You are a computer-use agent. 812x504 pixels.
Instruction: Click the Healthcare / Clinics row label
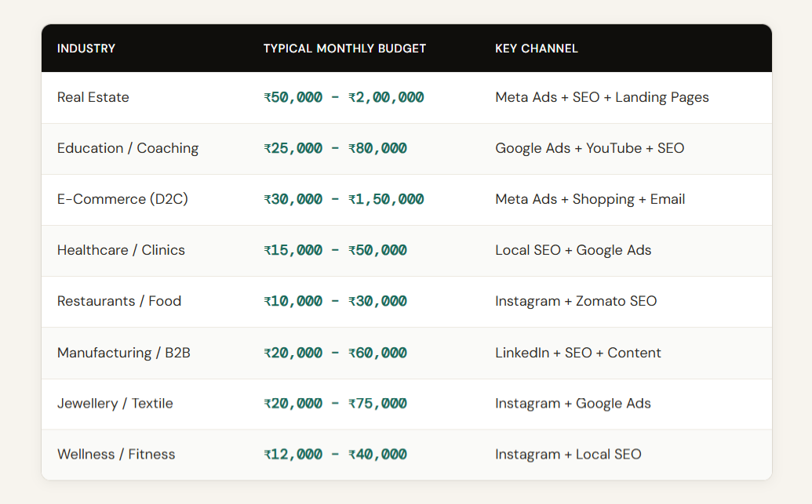pos(121,250)
